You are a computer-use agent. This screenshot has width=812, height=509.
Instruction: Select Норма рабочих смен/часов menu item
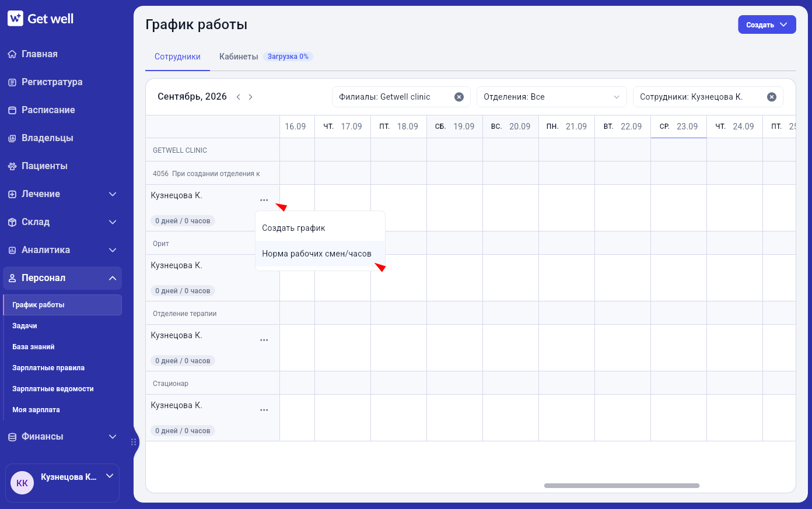click(x=320, y=254)
